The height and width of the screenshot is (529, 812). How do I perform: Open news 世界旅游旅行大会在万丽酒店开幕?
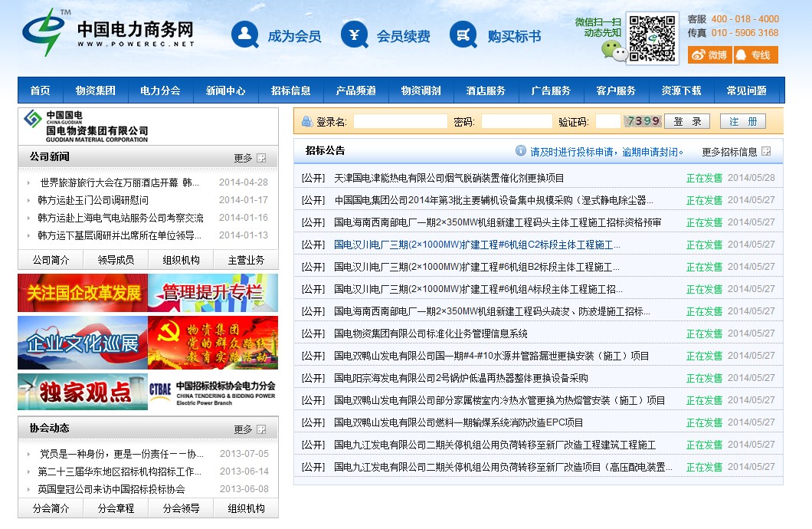click(120, 182)
